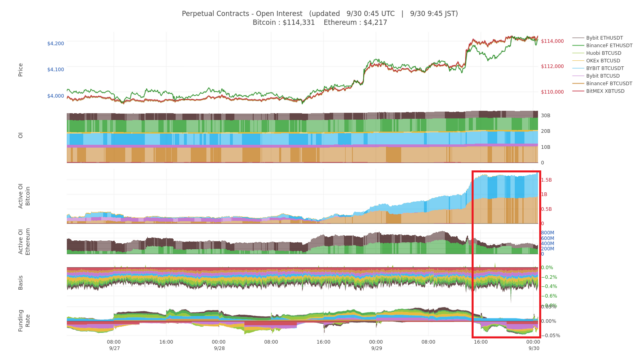Viewport: 640px width, 360px height.
Task: Select the Active OI Ethereum axis label
Action: pos(24,241)
